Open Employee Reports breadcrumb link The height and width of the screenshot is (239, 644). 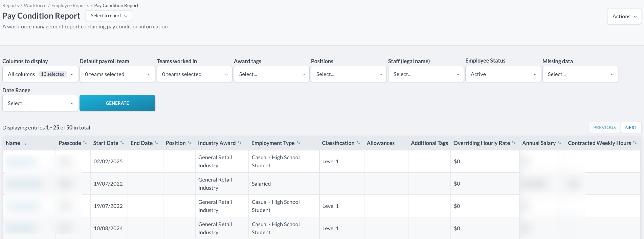point(70,5)
